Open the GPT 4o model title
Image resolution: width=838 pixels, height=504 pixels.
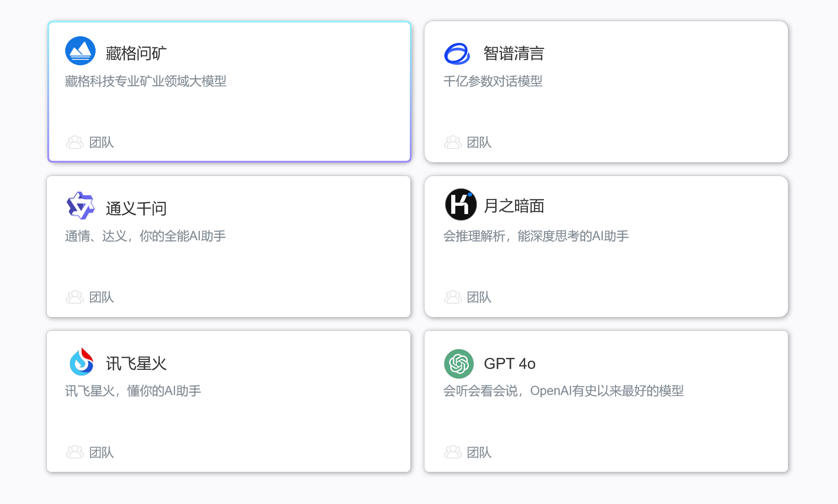[510, 363]
